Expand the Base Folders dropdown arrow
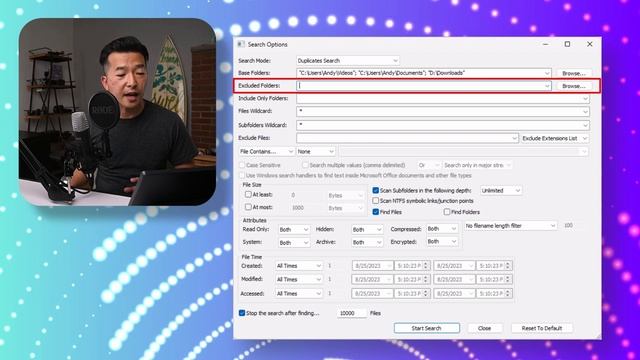Image resolution: width=640 pixels, height=360 pixels. pyautogui.click(x=547, y=73)
